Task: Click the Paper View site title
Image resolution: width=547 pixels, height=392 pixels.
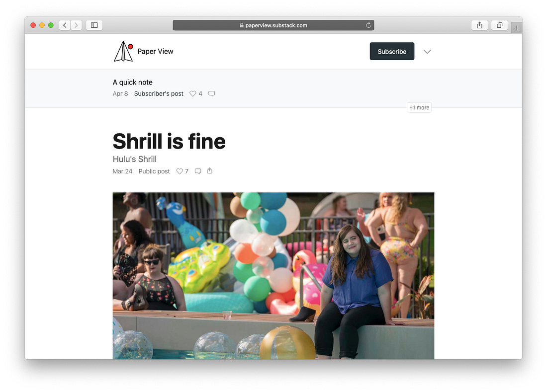Action: pos(155,51)
